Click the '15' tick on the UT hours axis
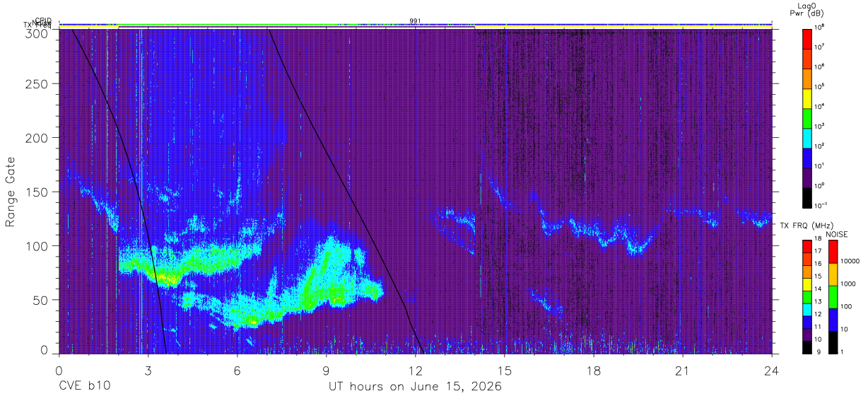 pyautogui.click(x=505, y=371)
